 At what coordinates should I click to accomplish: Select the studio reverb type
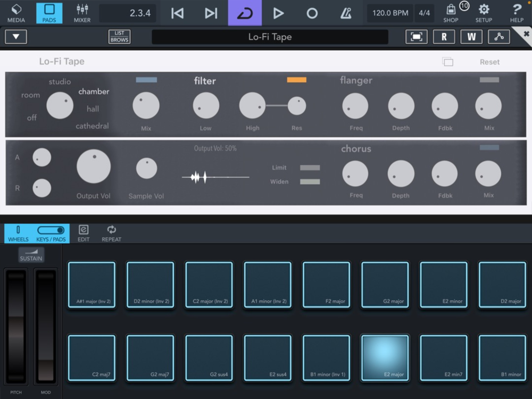(60, 81)
